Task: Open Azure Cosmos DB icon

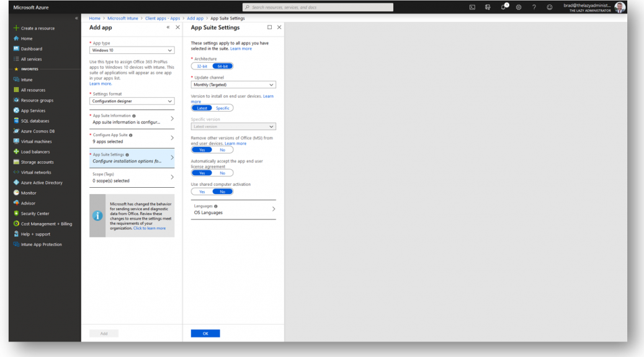Action: (x=16, y=131)
